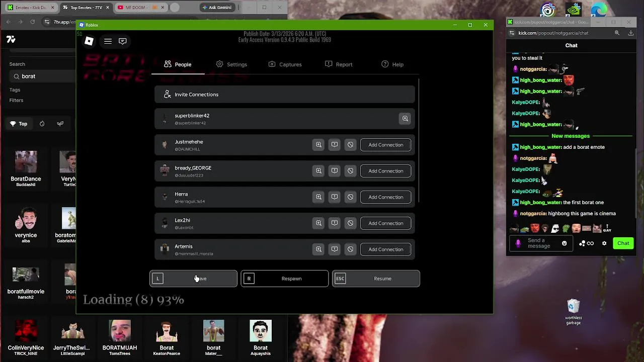Expand the Tags section on 7TV
This screenshot has height=362, width=644.
tap(15, 90)
